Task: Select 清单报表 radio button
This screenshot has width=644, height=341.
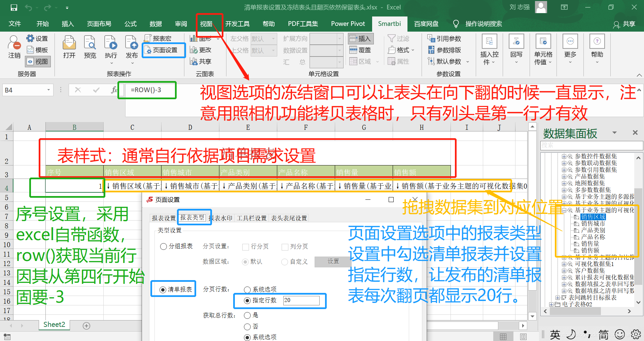Action: [163, 290]
